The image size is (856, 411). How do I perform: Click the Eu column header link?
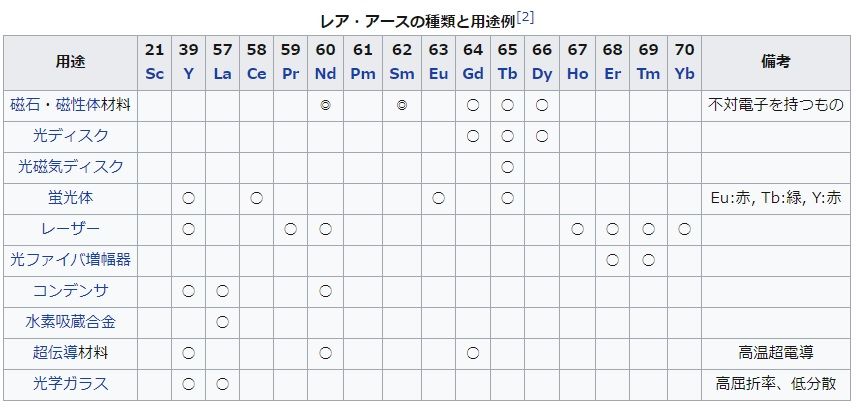[x=438, y=74]
